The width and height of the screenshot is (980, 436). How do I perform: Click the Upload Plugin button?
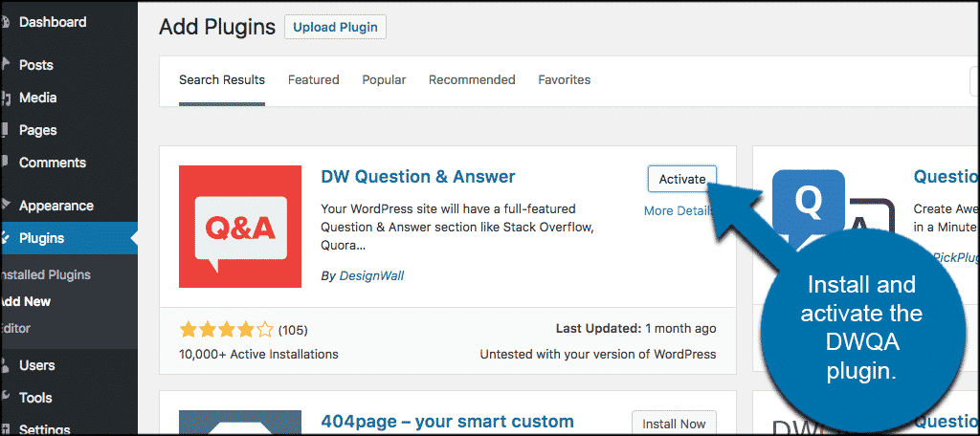pos(335,28)
